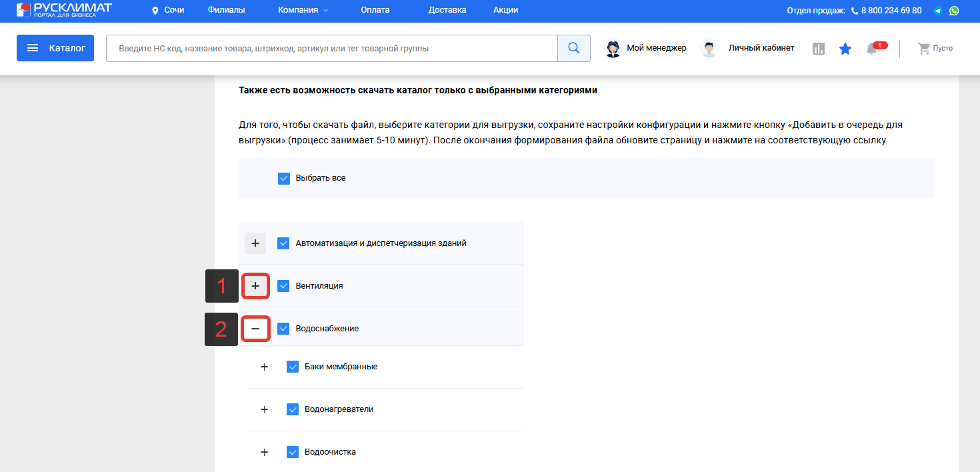Screen dimensions: 980x472
Task: Click the hamburger icon in Каталог button
Action: pos(32,48)
